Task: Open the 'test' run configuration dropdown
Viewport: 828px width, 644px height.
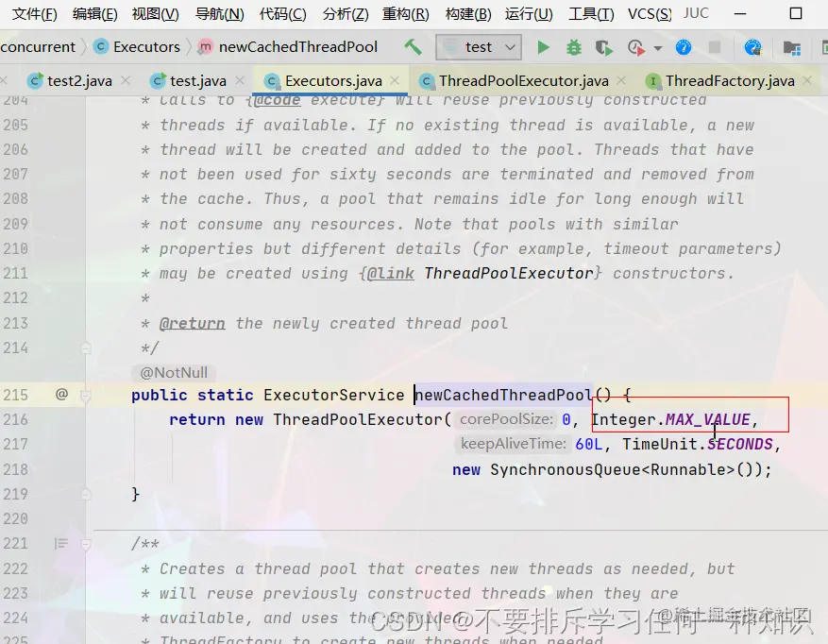Action: (x=479, y=47)
